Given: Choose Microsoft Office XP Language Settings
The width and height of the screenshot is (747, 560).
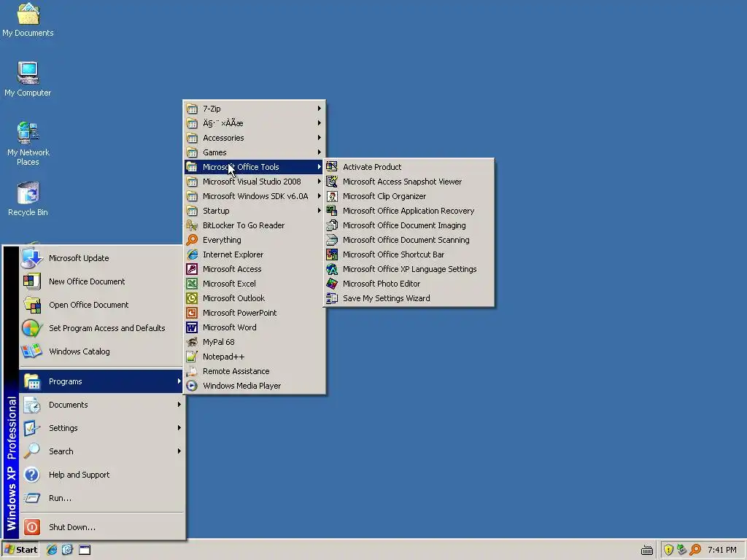Looking at the screenshot, I should click(409, 269).
